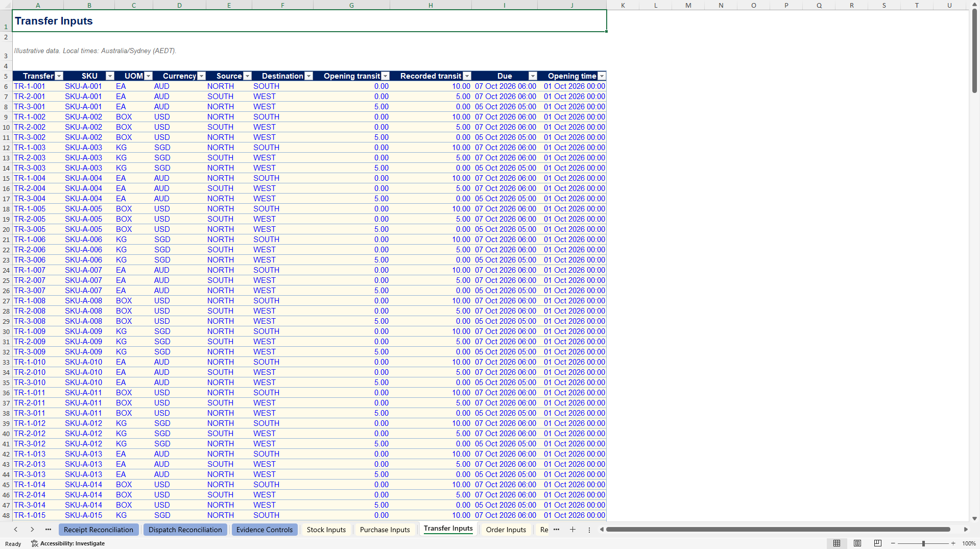Switch to Order Inputs sheet tab
Viewport: 980px width, 549px height.
[506, 530]
